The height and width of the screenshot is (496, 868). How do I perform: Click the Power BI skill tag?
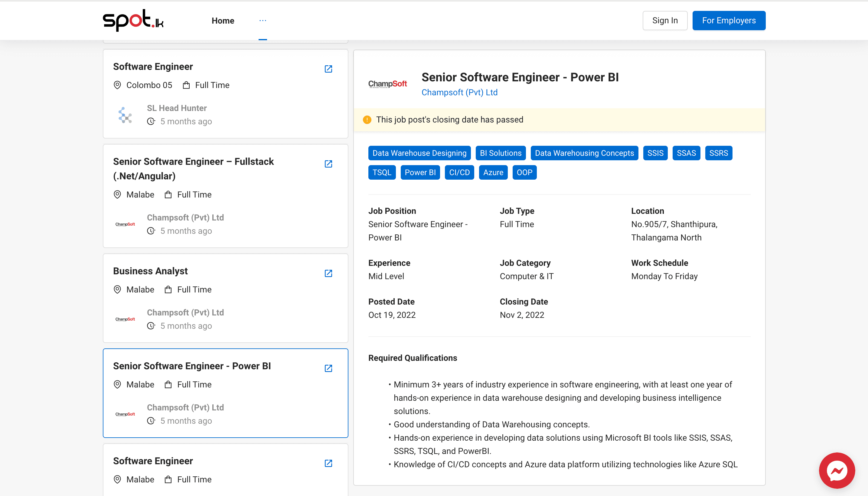click(x=420, y=173)
